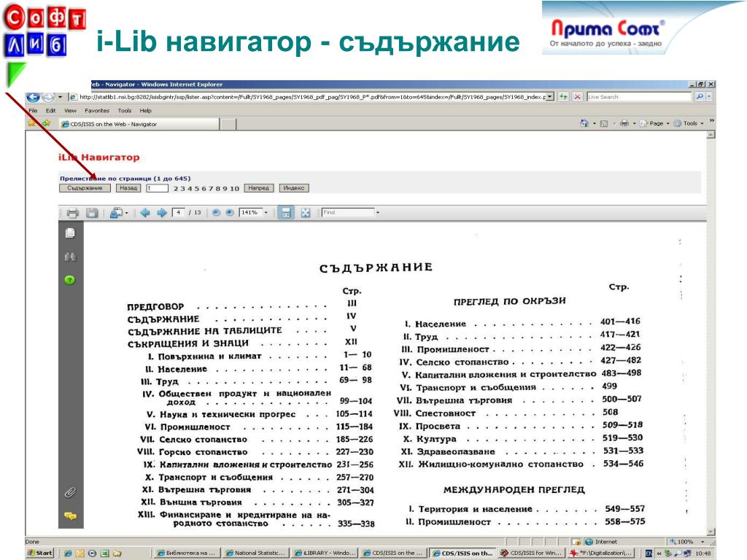
Task: Click the green help icon in PDF sidebar
Action: (x=70, y=280)
